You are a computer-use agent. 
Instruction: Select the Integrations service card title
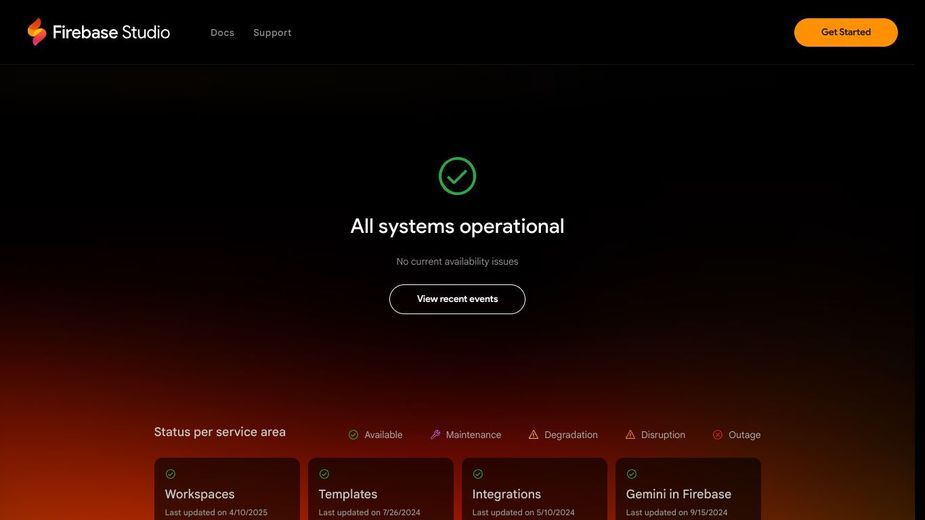click(x=506, y=494)
